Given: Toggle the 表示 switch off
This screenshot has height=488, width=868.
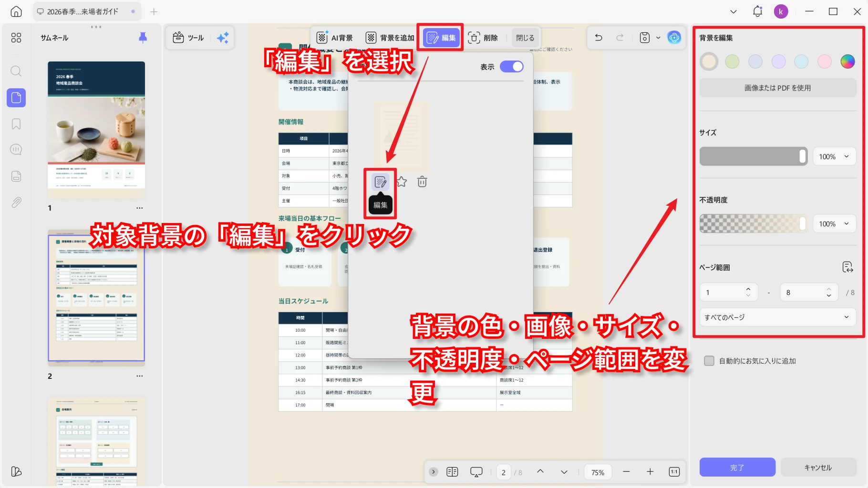Looking at the screenshot, I should [x=512, y=67].
